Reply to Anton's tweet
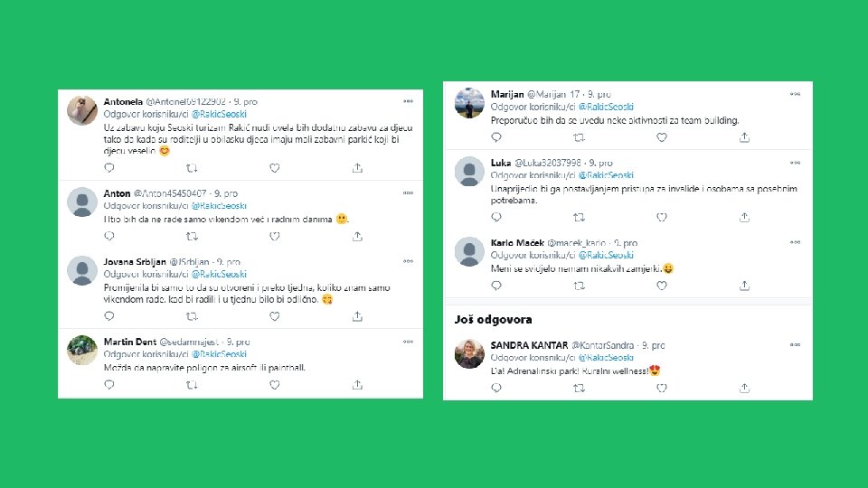The image size is (868, 488). coord(109,236)
